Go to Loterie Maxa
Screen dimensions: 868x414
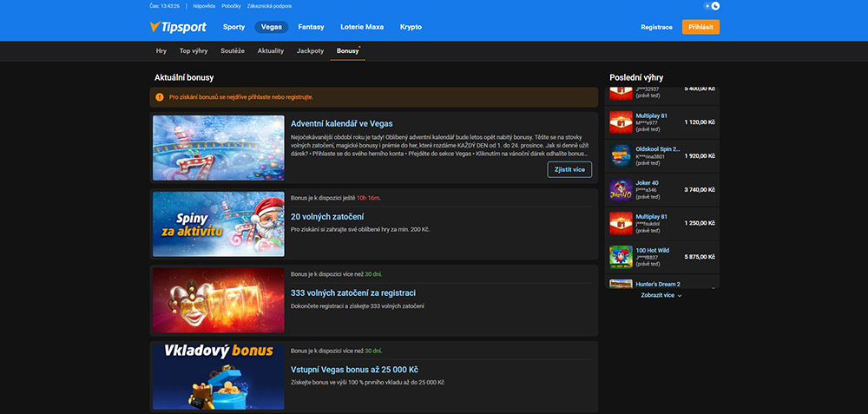[x=362, y=27]
